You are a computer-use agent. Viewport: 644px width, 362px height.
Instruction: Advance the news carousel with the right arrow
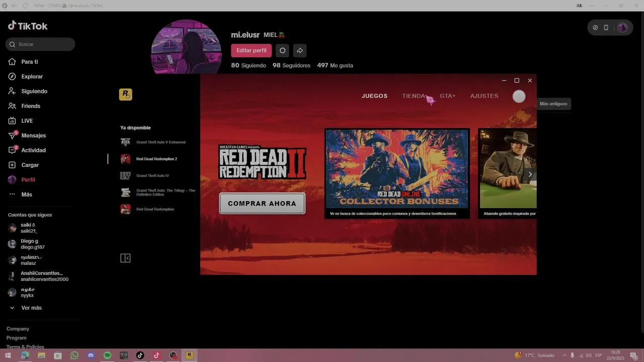[530, 174]
